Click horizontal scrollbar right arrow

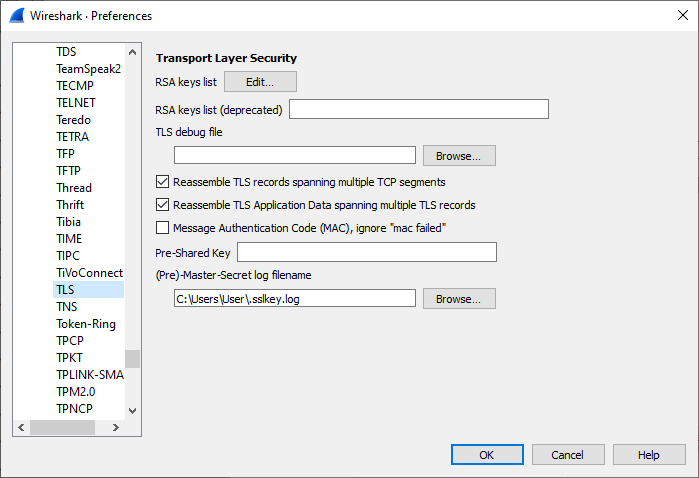click(116, 427)
